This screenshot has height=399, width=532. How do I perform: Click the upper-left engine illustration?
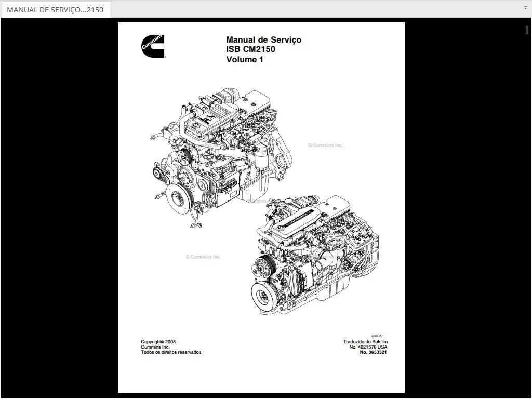point(220,158)
